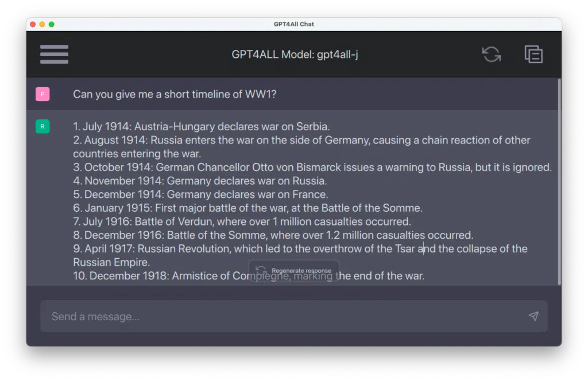Click the send message paper plane icon
588x381 pixels.
click(x=533, y=316)
